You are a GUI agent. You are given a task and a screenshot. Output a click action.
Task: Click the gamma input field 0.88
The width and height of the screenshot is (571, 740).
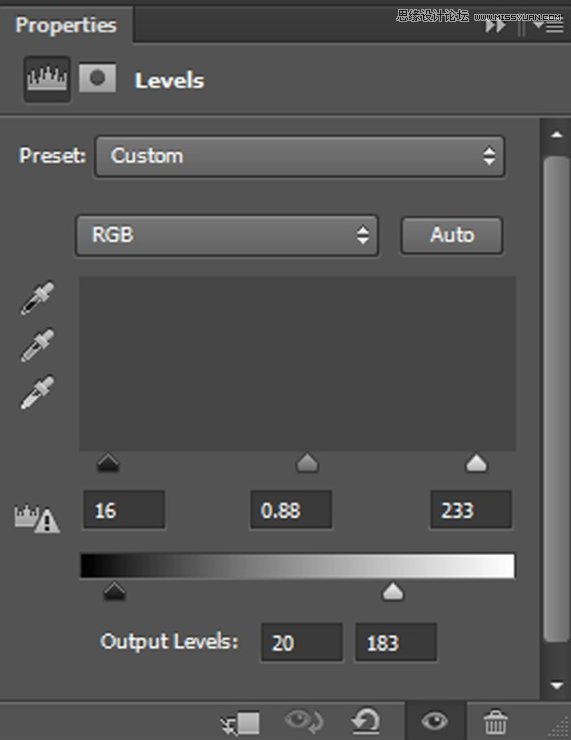pyautogui.click(x=291, y=510)
